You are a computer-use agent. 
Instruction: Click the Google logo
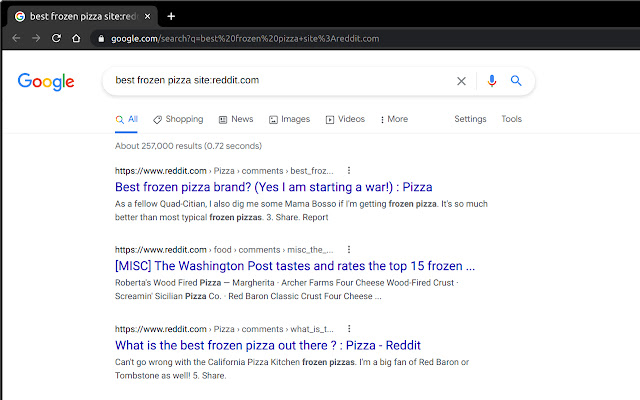click(46, 82)
